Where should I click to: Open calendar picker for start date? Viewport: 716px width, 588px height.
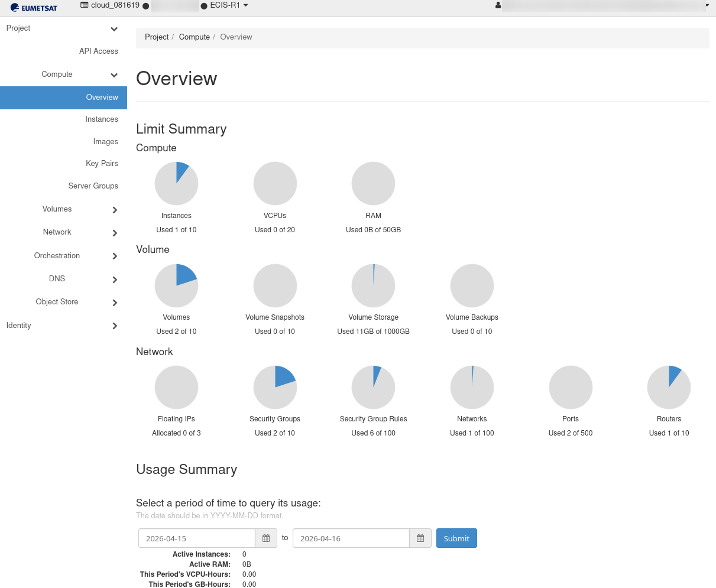point(266,538)
